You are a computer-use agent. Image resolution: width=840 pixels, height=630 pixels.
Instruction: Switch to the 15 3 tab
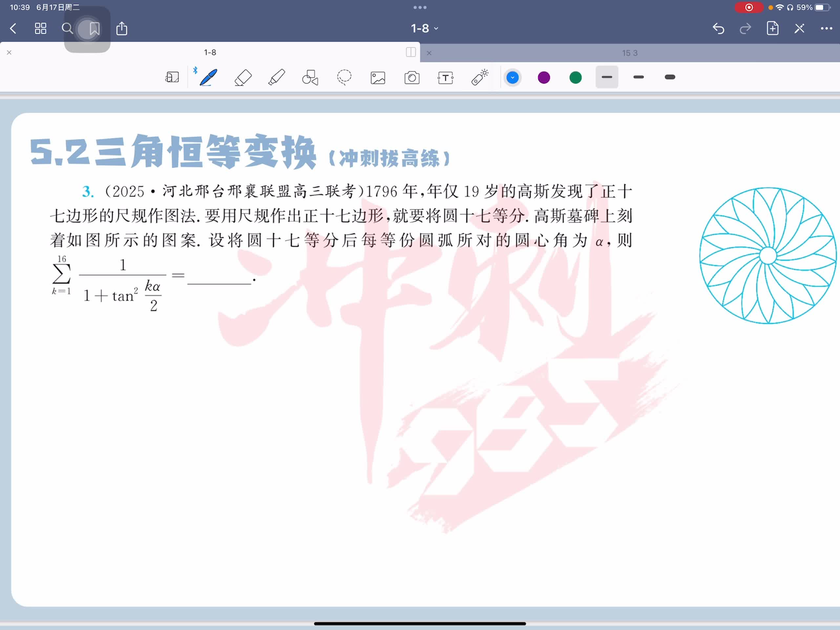tap(630, 53)
